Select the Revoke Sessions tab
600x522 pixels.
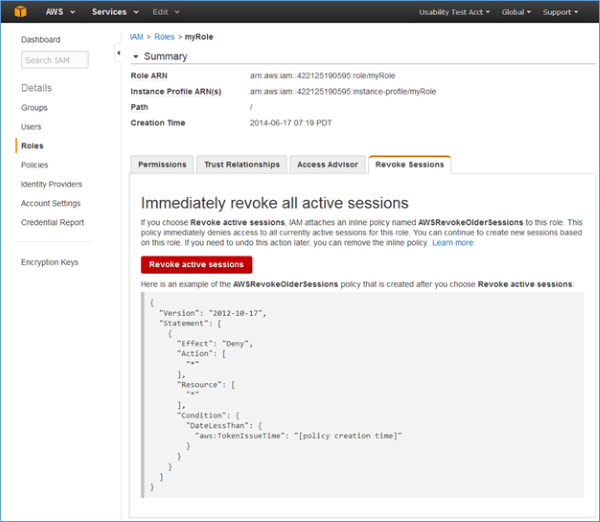[410, 165]
